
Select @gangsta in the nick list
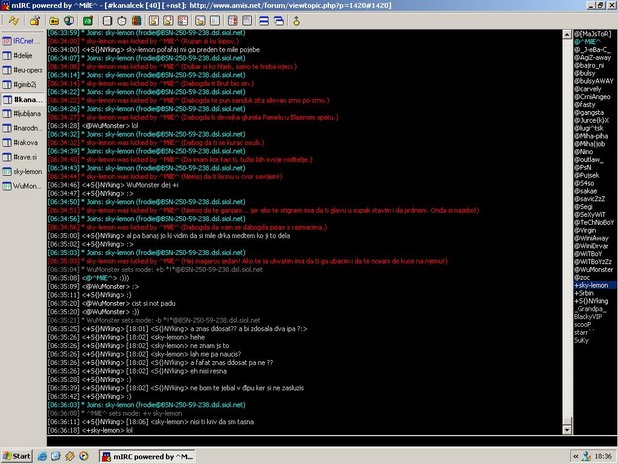[589, 113]
